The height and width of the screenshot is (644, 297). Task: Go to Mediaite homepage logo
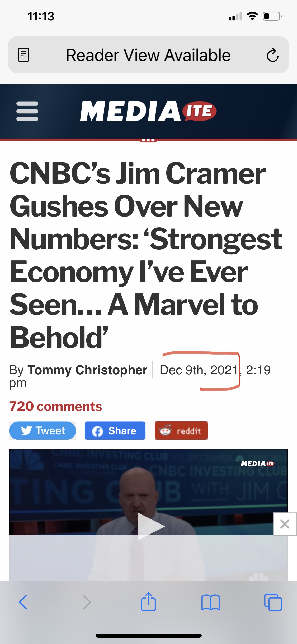tap(148, 111)
